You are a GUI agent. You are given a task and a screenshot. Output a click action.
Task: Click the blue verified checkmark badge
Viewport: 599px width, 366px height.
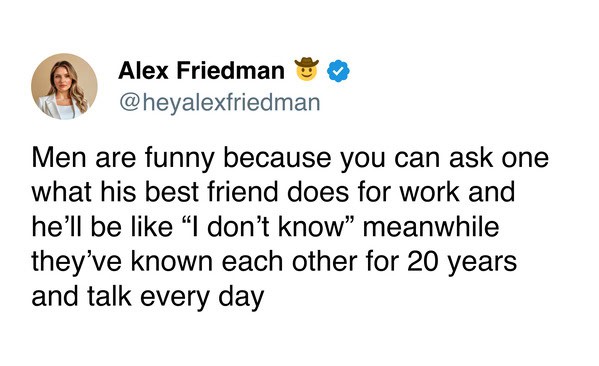pyautogui.click(x=338, y=71)
